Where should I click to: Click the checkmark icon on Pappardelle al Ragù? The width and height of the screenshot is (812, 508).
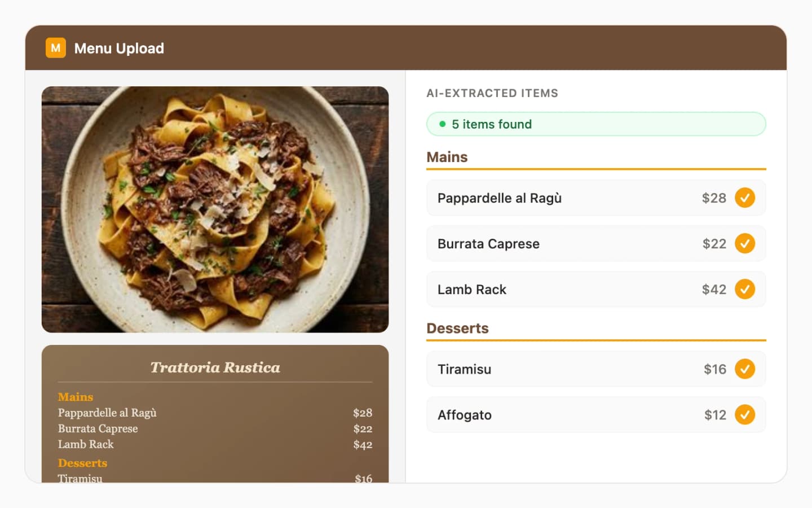(745, 198)
